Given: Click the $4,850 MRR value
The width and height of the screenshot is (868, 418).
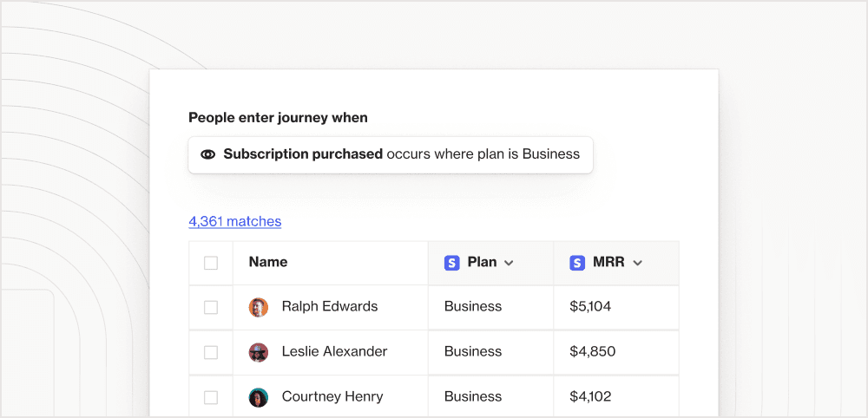Looking at the screenshot, I should tap(592, 351).
